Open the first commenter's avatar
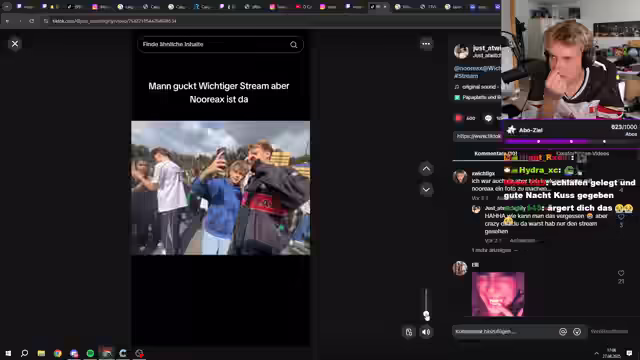This screenshot has width=640, height=360. [x=460, y=176]
